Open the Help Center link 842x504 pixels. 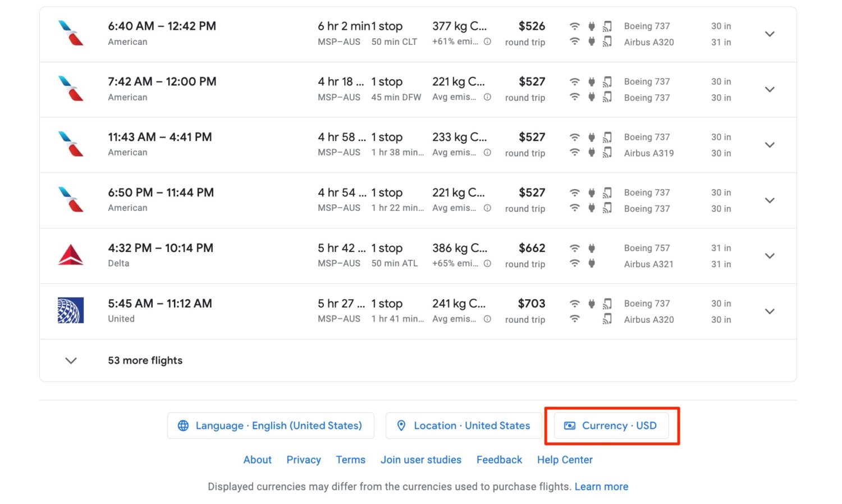(x=565, y=460)
